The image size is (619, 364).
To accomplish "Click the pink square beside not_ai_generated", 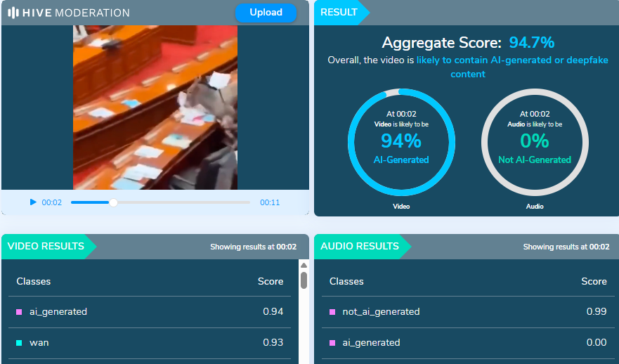I will tap(332, 311).
